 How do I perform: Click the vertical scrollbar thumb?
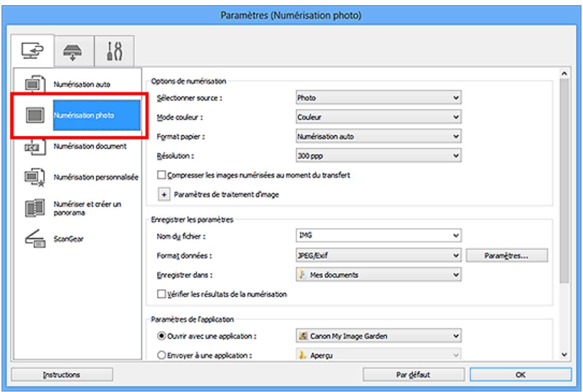coord(564,181)
